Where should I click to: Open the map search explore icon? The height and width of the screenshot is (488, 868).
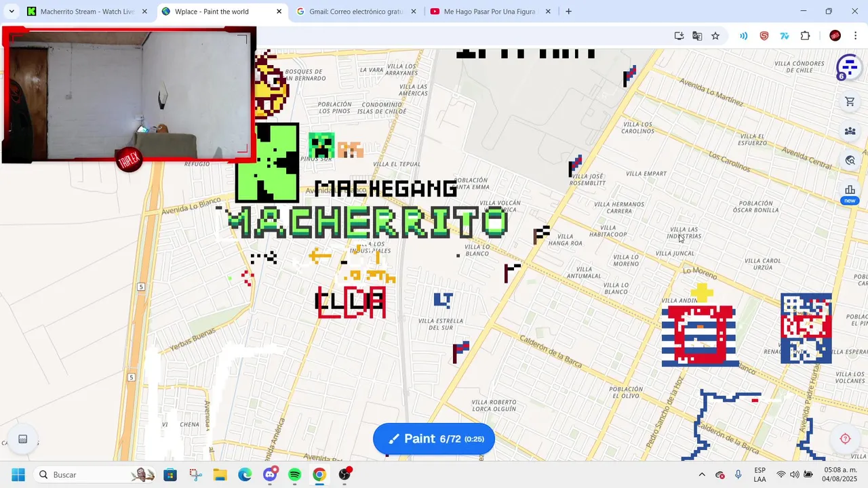click(x=850, y=161)
